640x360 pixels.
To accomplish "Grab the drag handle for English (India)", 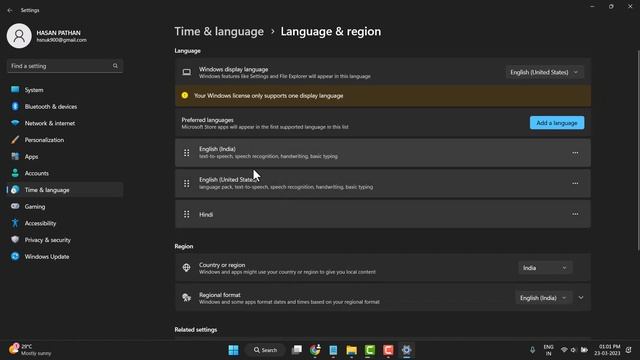I will pos(187,153).
